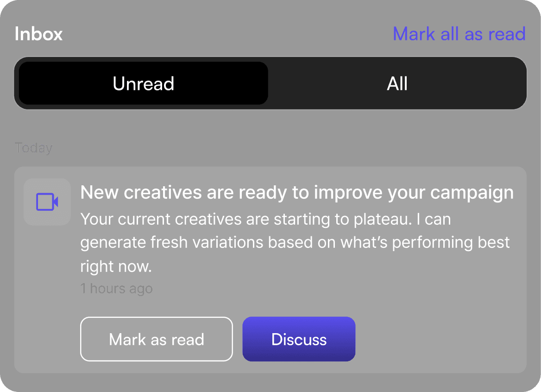The image size is (541, 392).
Task: Mark the creatives notification as read
Action: (156, 339)
